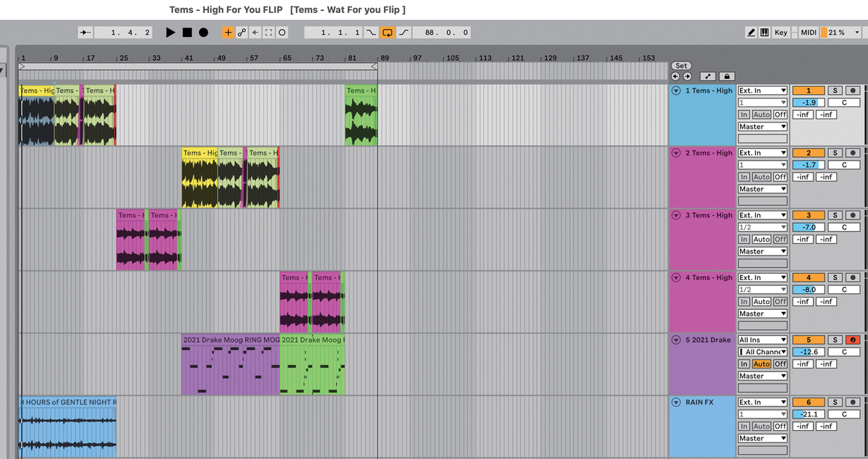The width and height of the screenshot is (868, 459).
Task: Jump to next locator arrow
Action: [686, 76]
